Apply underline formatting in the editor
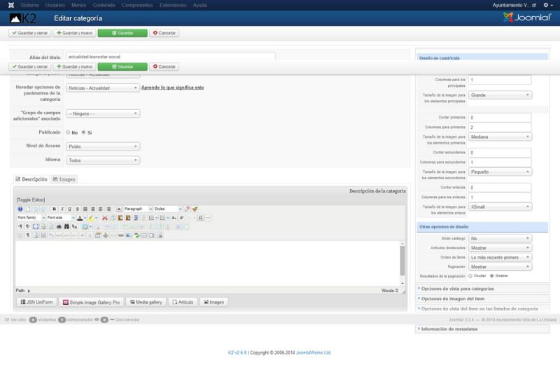560x392 pixels. point(69,209)
